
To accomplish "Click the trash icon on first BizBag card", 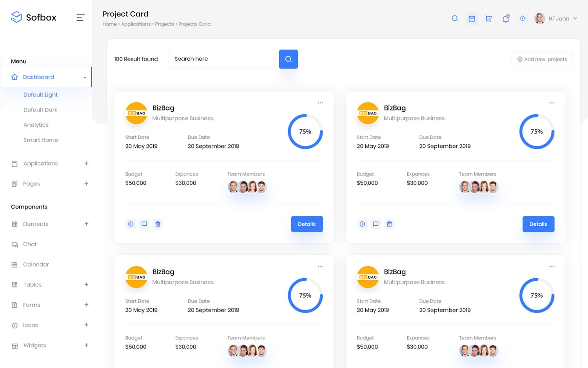I will 158,224.
